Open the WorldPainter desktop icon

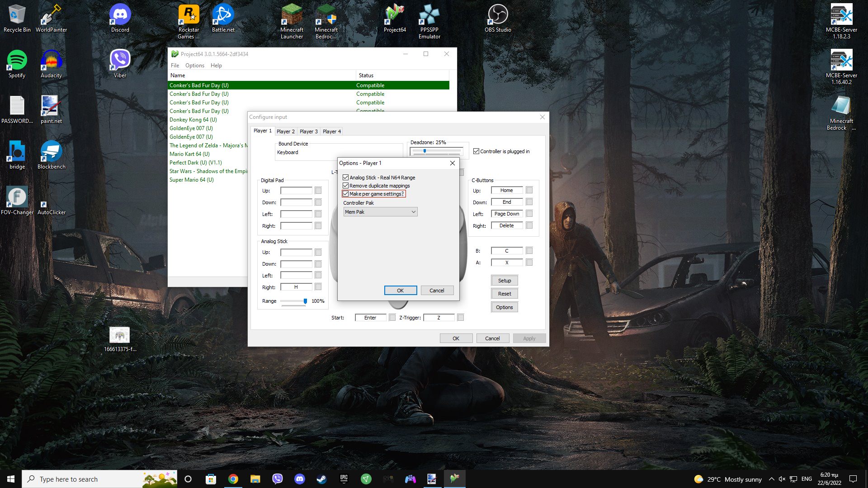click(51, 19)
